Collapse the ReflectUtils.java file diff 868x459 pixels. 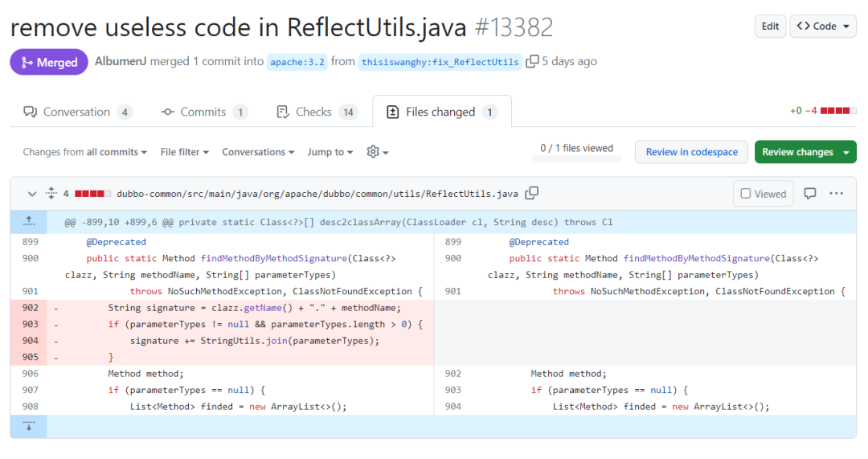point(31,194)
